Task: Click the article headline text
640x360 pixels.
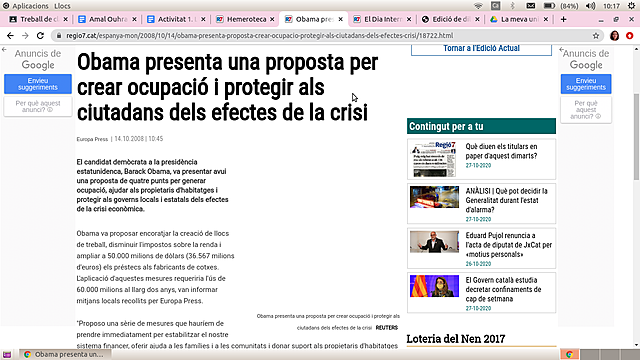Action: (x=227, y=87)
